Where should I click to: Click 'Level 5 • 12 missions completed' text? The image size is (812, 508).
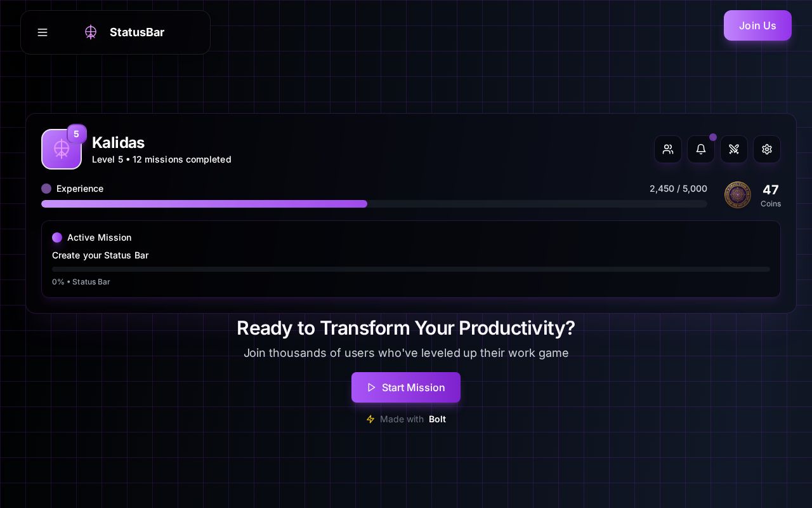[x=162, y=159]
